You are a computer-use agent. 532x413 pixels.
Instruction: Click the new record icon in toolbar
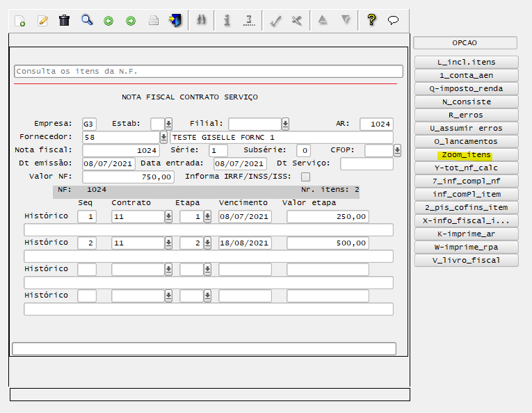pos(20,20)
